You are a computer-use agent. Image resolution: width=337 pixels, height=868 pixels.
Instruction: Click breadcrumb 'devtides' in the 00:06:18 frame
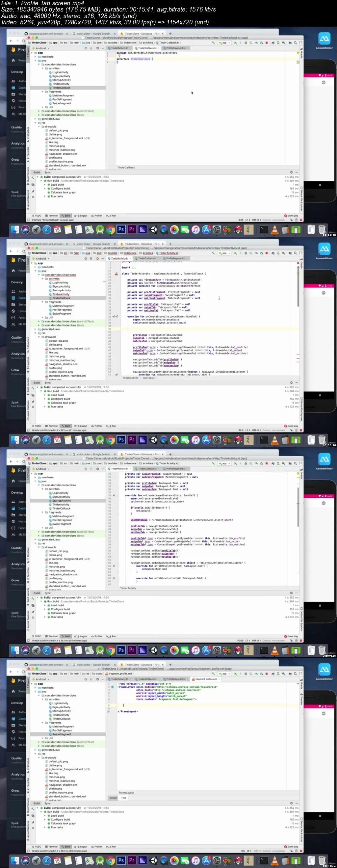[112, 253]
